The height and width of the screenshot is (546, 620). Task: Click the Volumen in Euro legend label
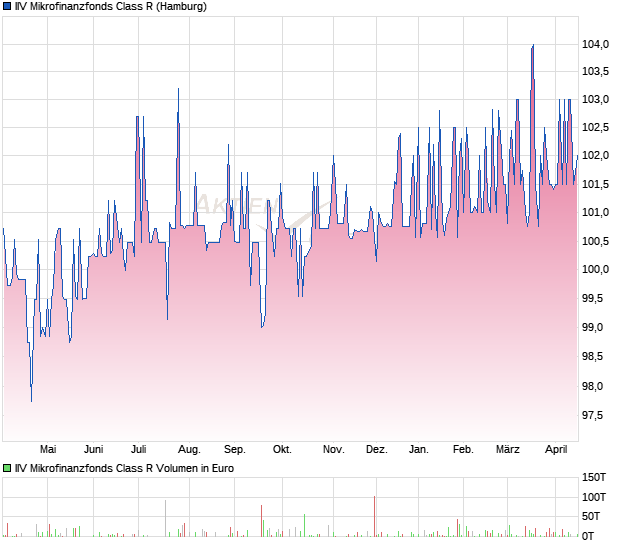[124, 468]
